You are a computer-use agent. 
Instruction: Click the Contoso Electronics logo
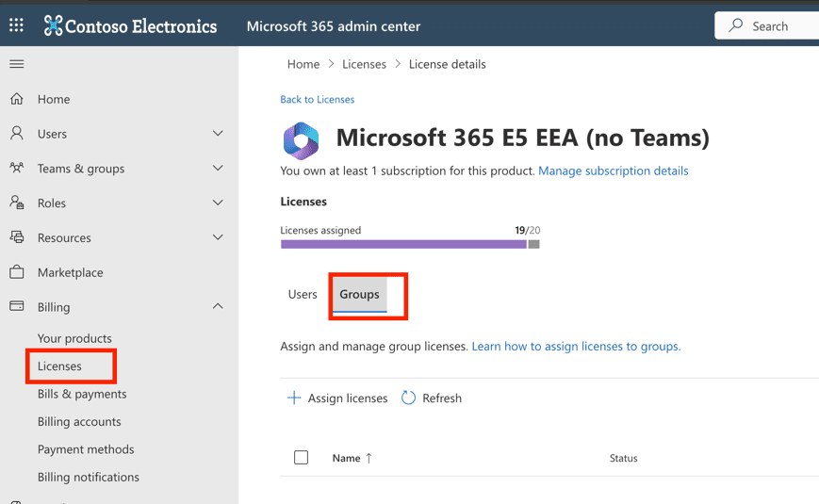pyautogui.click(x=131, y=25)
